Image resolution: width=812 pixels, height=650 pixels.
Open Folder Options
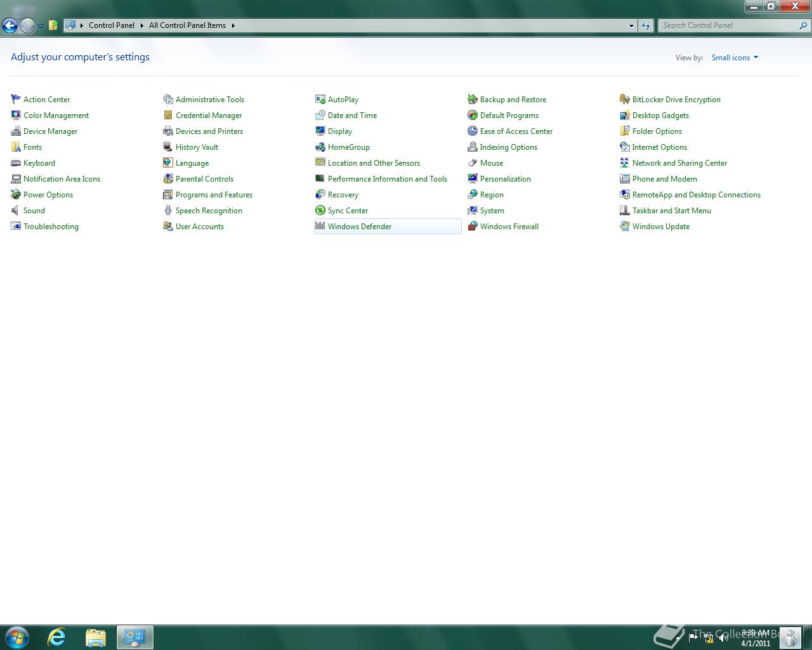click(x=657, y=131)
